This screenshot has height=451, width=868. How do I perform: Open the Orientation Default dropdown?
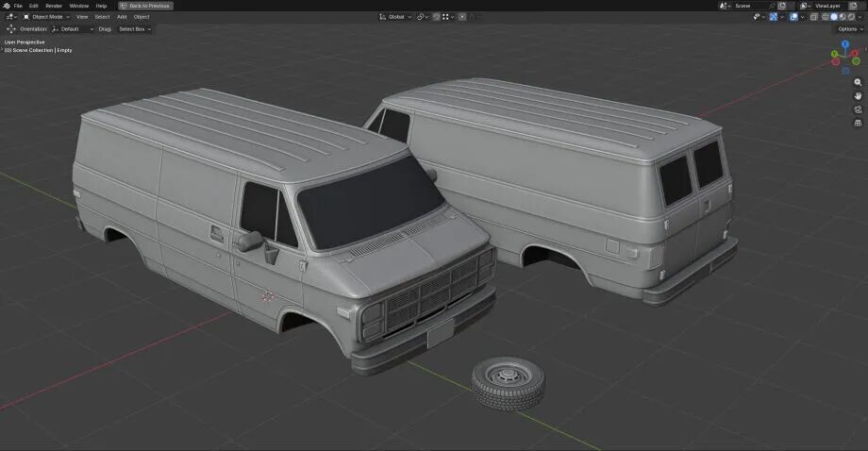pyautogui.click(x=73, y=28)
